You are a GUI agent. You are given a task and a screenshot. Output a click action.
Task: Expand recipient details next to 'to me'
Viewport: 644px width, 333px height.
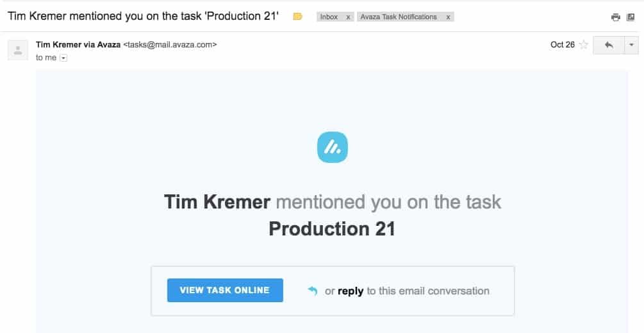pos(63,58)
